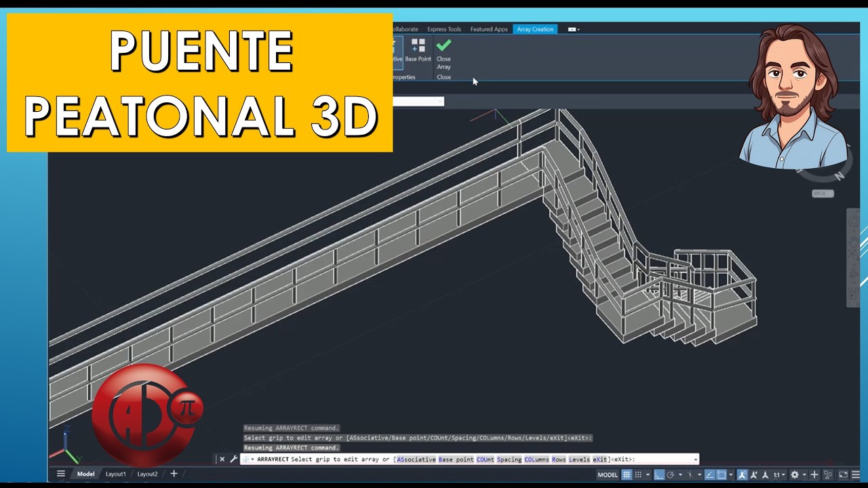Toggle isometric drafting icon
This screenshot has height=488, width=868.
coord(690,474)
